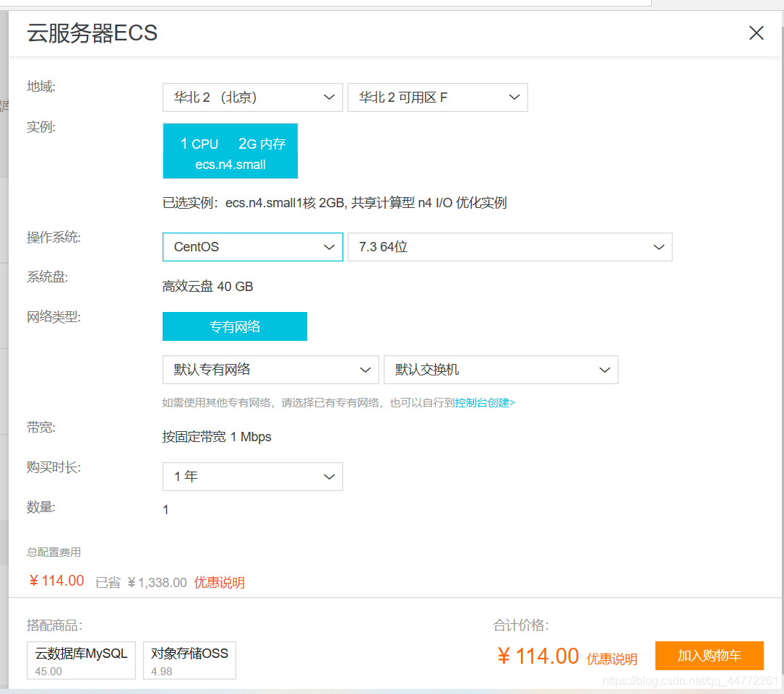Image resolution: width=784 pixels, height=694 pixels.
Task: Toggle the 云数据库MySQL add-on product
Action: (80, 660)
